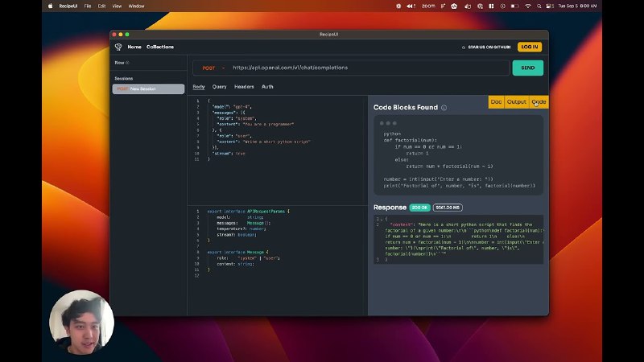Switch to the Query tab
644x362 pixels.
219,87
